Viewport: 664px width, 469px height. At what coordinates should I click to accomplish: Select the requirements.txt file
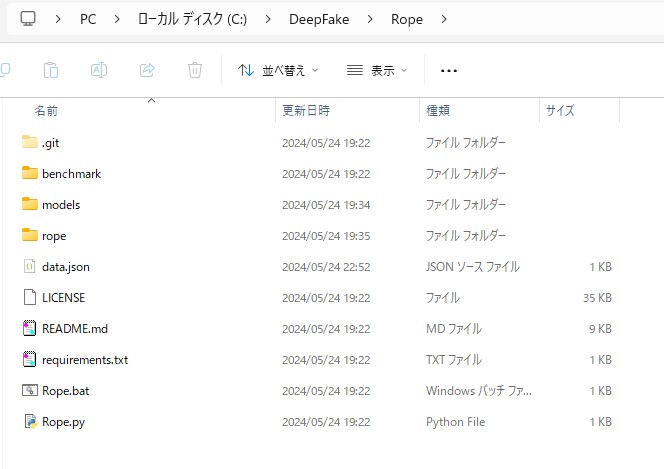[84, 360]
